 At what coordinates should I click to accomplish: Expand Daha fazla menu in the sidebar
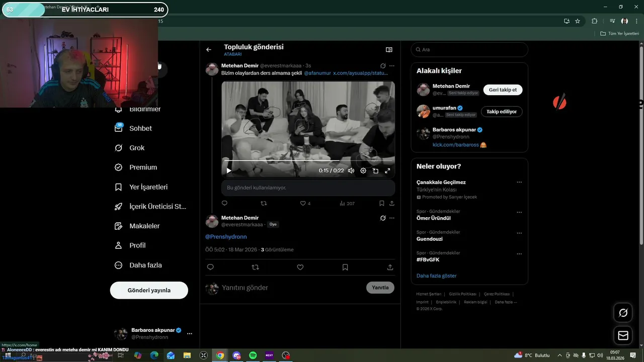click(138, 265)
